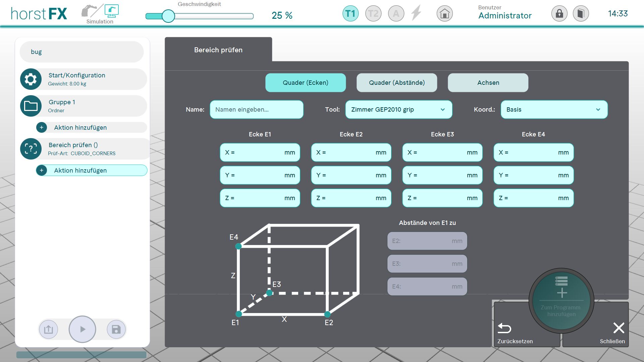Enable automatic mode A
Image resolution: width=644 pixels, height=362 pixels.
tap(396, 14)
